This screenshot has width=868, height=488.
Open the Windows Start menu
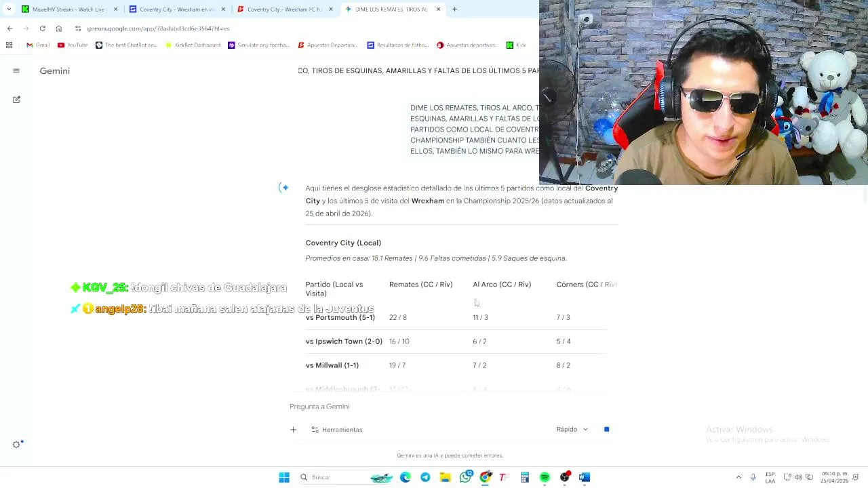(284, 477)
